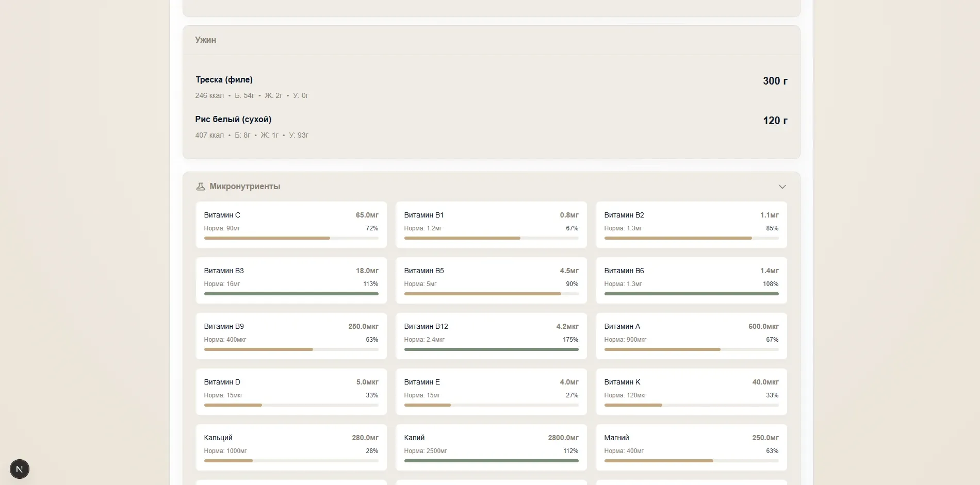Select the Витамин B6 card
Screen dimensions: 980x485
coord(692,280)
